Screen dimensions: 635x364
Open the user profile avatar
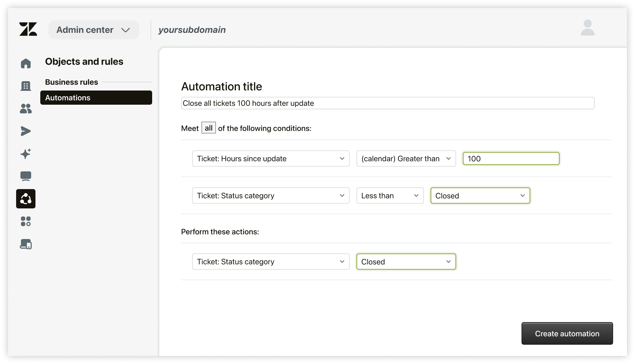click(x=587, y=28)
